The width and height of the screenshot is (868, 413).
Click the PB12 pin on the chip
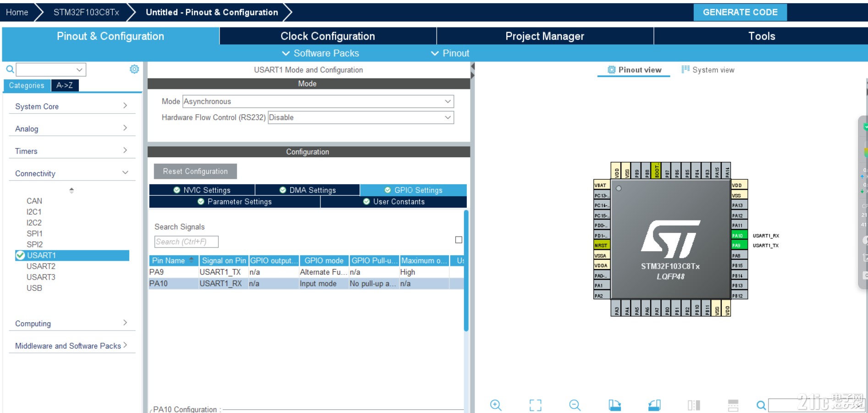pos(739,296)
